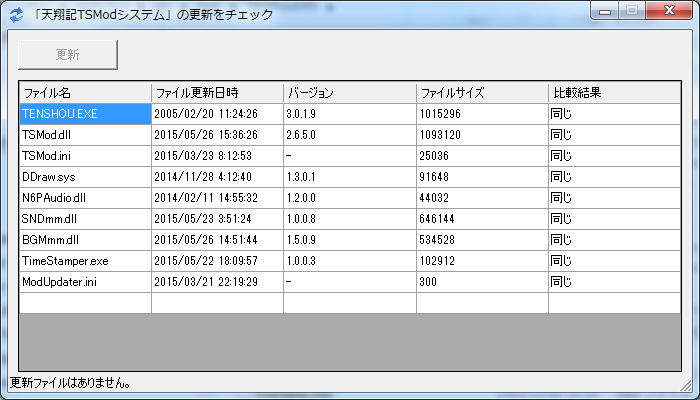
Task: Select the TENSHOU.EXE file row
Action: click(x=85, y=114)
